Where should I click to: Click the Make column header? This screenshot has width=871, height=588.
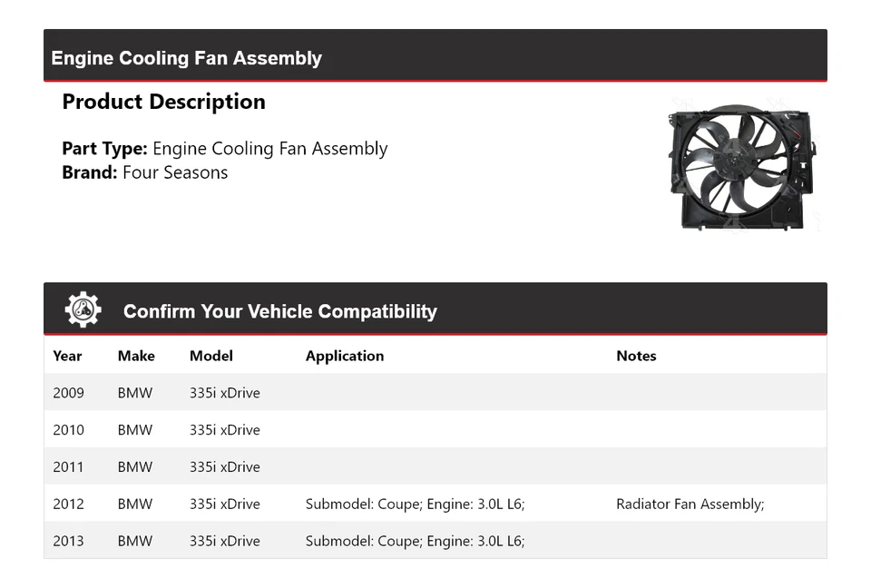click(136, 356)
